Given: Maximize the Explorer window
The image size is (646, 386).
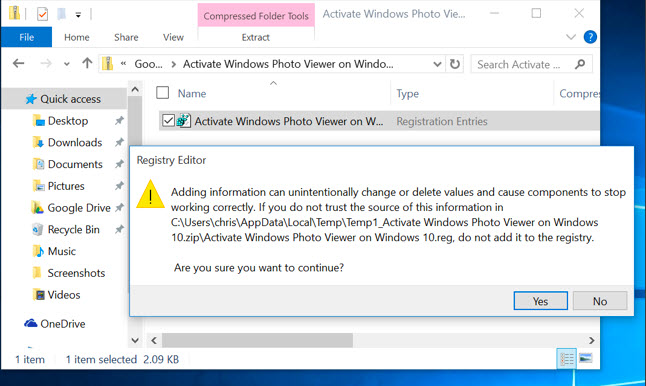Looking at the screenshot, I should click(536, 13).
